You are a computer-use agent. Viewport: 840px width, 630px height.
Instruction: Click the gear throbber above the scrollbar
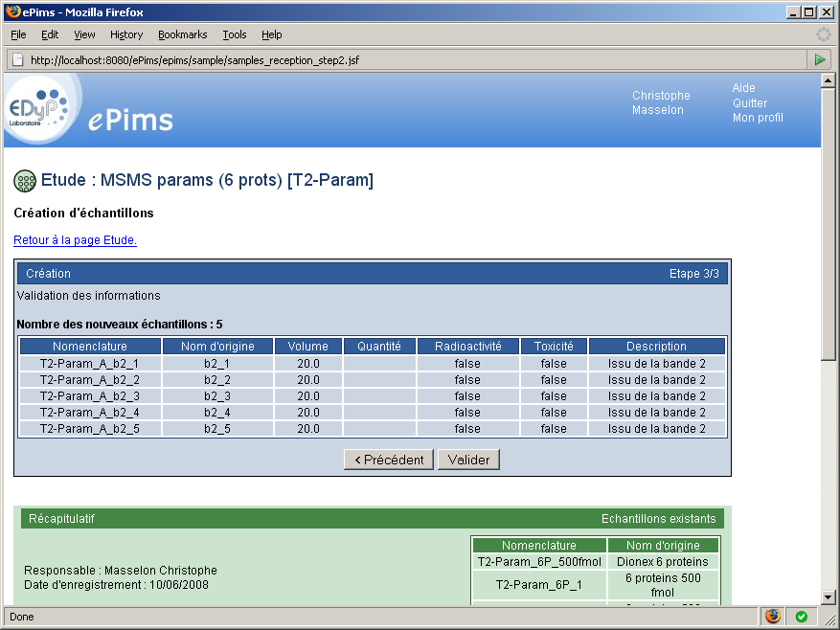click(x=822, y=34)
